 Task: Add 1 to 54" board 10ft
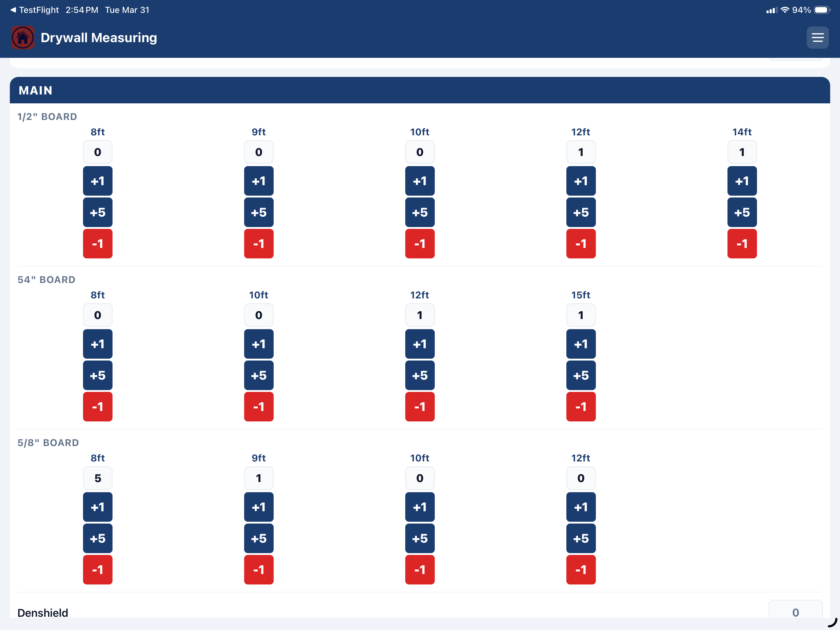tap(259, 344)
